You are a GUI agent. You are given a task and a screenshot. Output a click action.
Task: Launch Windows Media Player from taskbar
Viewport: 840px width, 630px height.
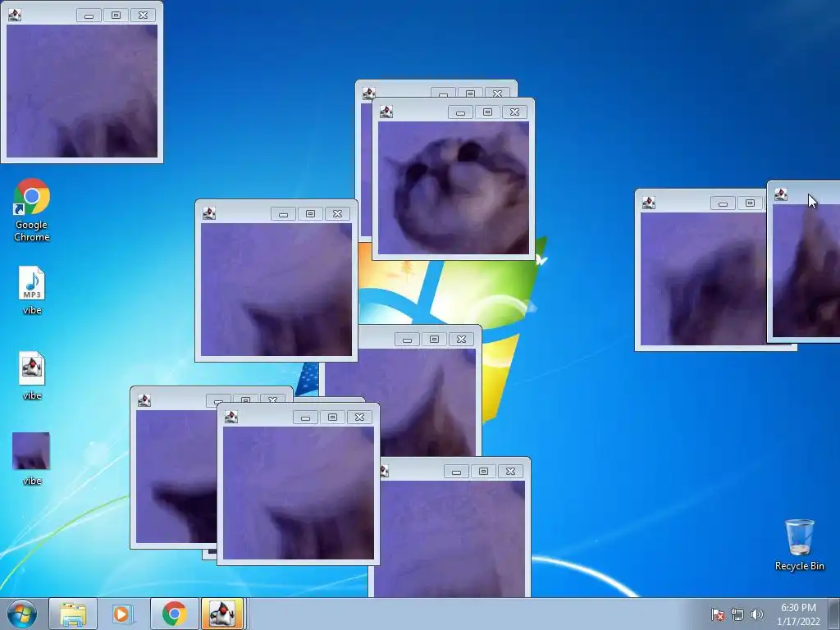pyautogui.click(x=121, y=614)
